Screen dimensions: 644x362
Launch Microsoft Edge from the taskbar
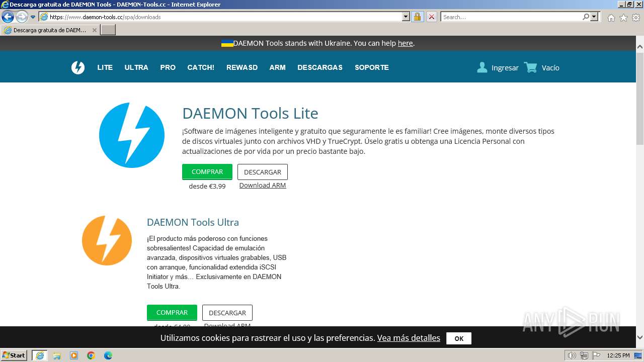pos(108,355)
